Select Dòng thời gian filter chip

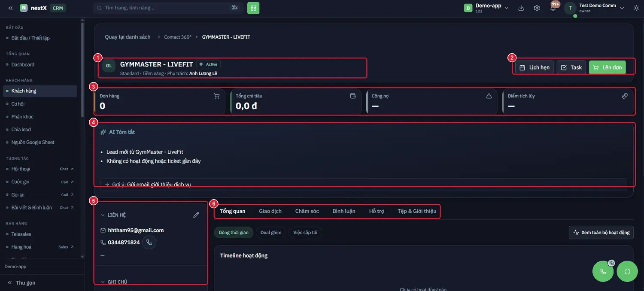point(234,233)
